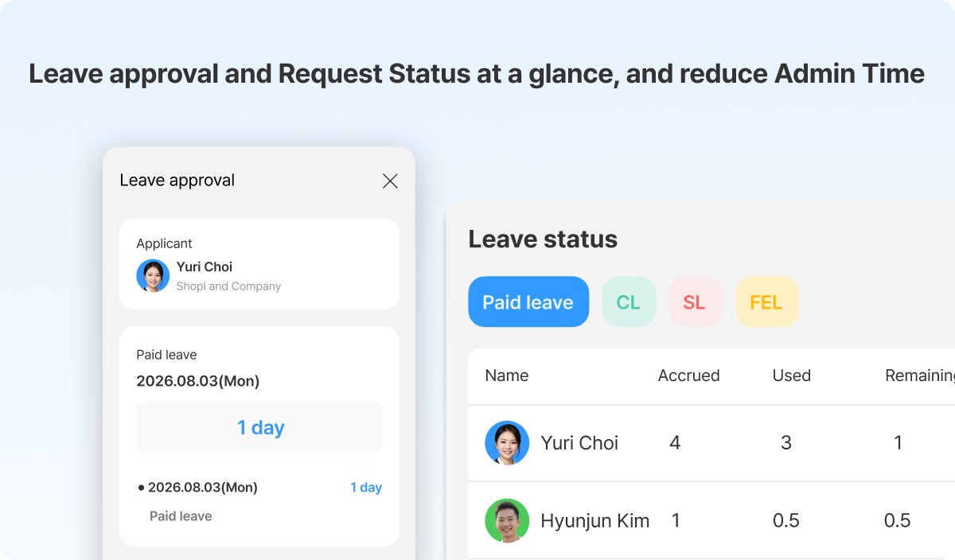Switch to the SL leave tab
955x560 pixels.
[x=695, y=302]
